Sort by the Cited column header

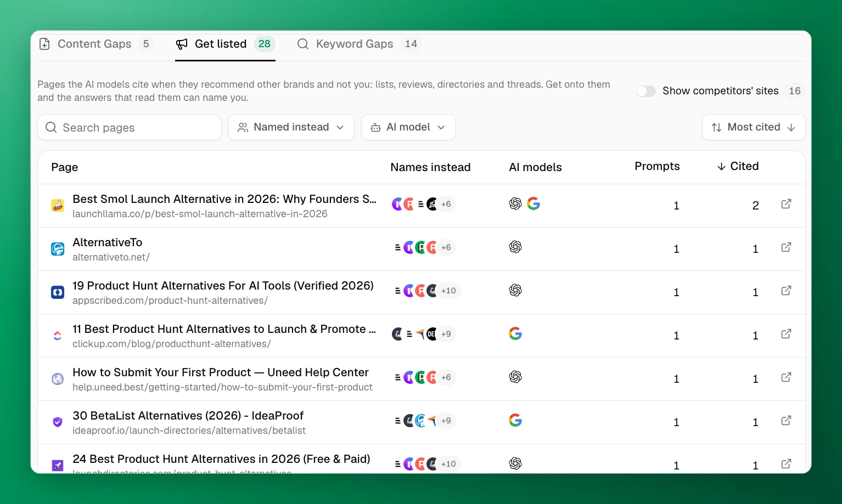(x=738, y=166)
